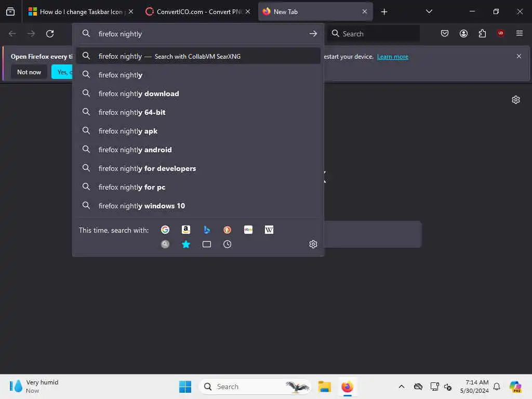Search this time with Google
The height and width of the screenshot is (399, 532).
click(165, 230)
